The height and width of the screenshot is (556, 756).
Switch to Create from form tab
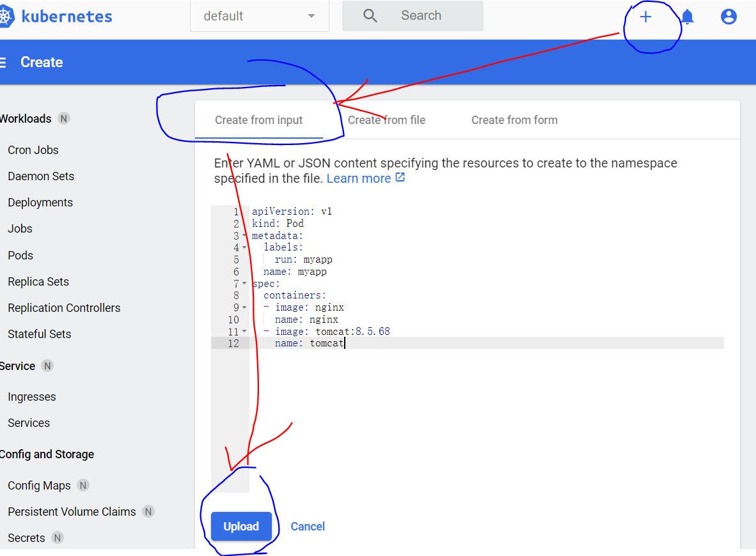pyautogui.click(x=514, y=120)
